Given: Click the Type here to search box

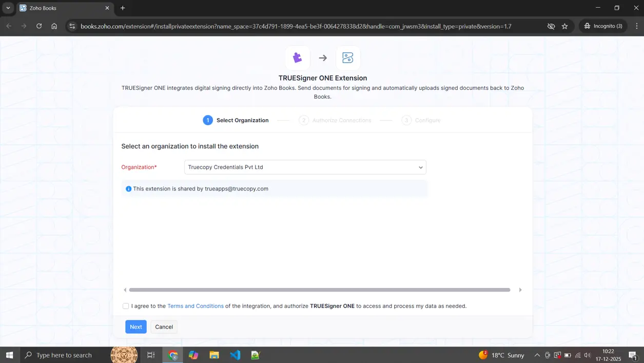Looking at the screenshot, I should click(x=65, y=355).
